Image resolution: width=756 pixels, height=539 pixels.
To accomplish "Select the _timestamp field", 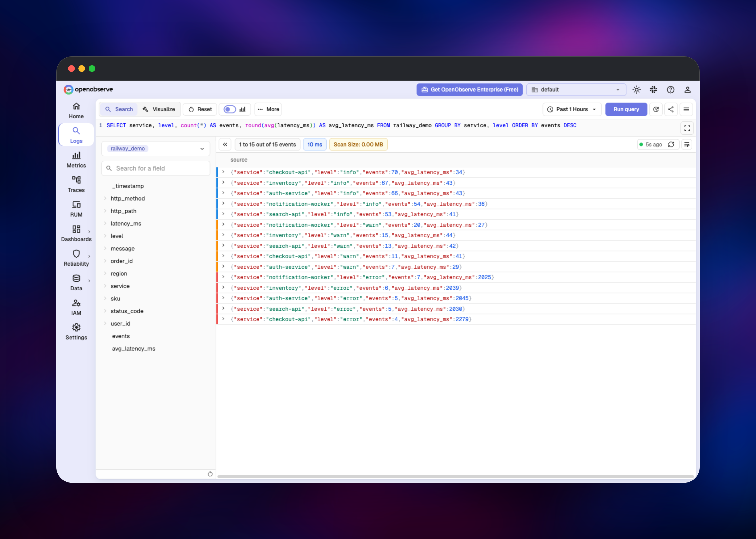I will (128, 186).
